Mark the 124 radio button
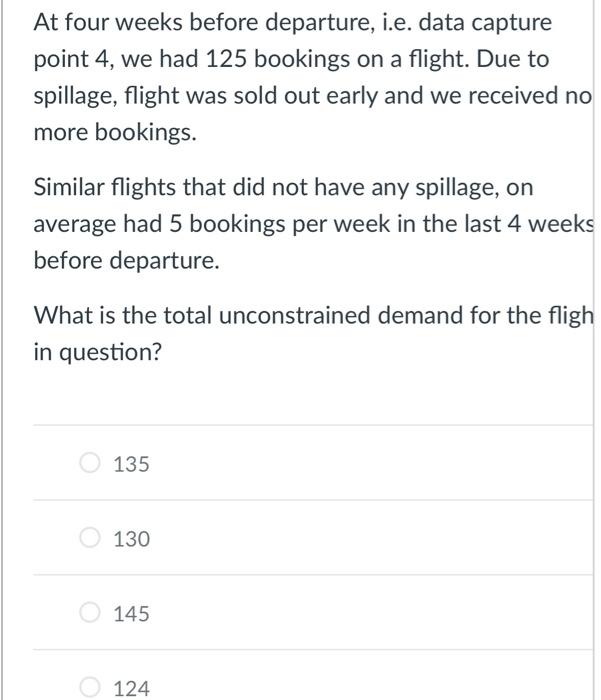The image size is (601, 700). tap(91, 688)
